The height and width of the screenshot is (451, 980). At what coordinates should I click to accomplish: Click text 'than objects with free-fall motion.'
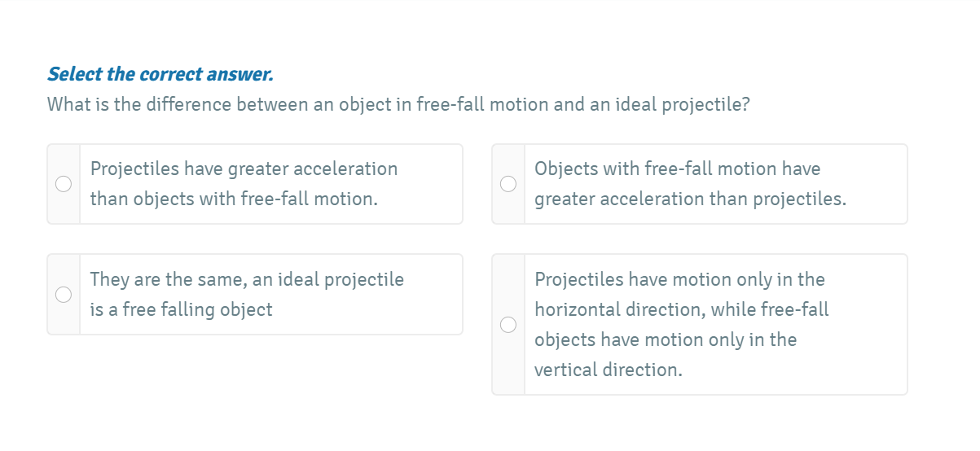coord(234,199)
